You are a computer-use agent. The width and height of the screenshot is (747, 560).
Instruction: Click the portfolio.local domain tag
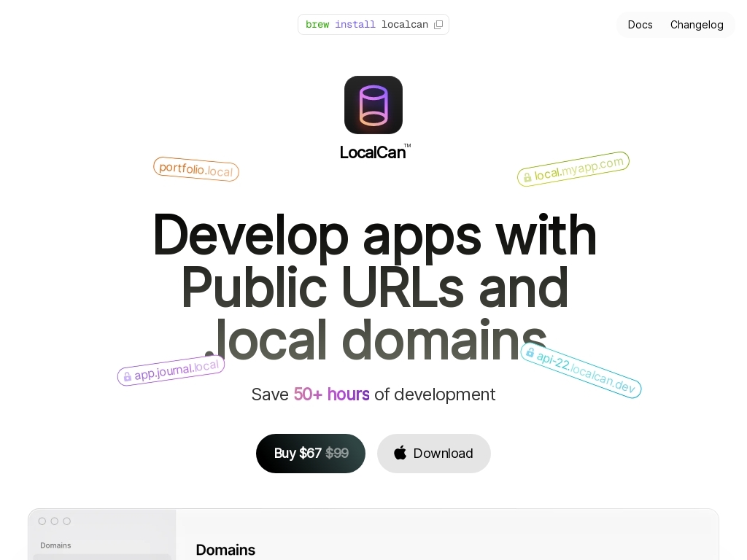point(196,169)
